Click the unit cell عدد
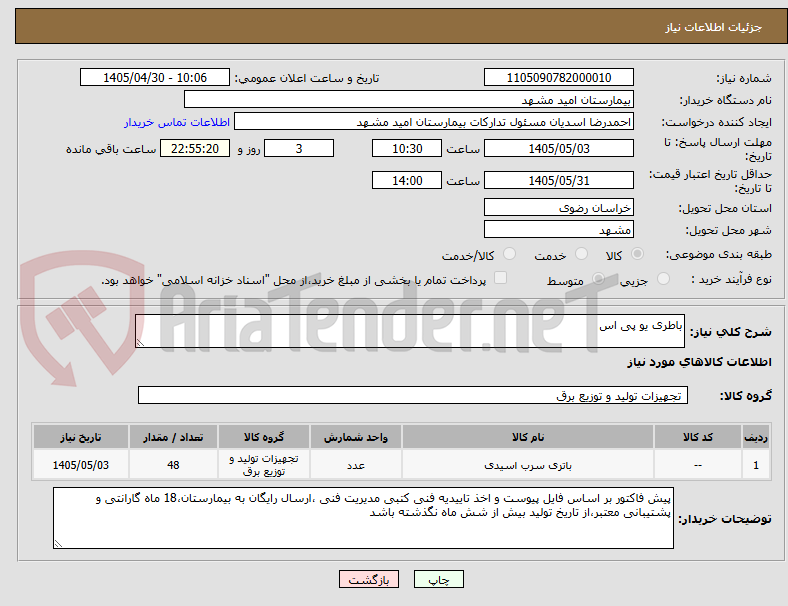Image resolution: width=788 pixels, height=606 pixels. coord(356,465)
